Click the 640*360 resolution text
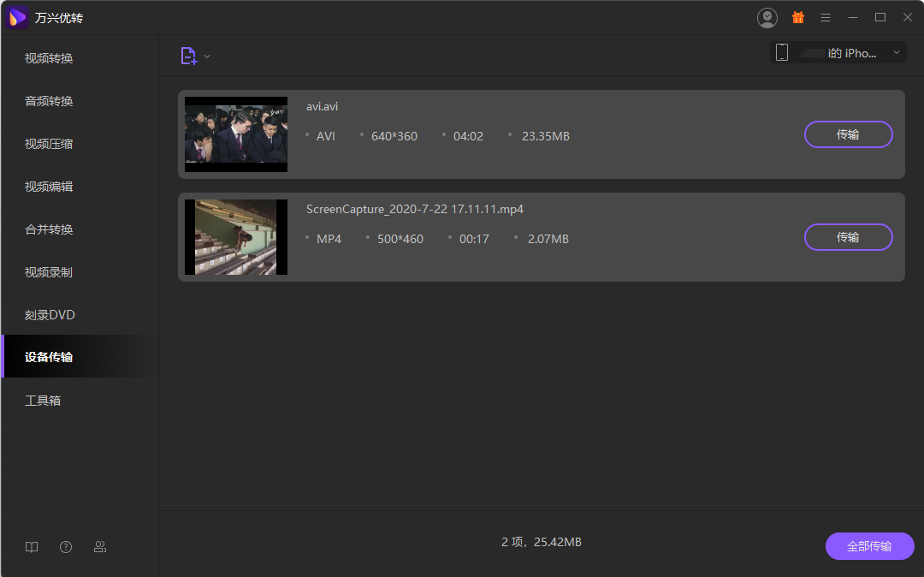 394,136
